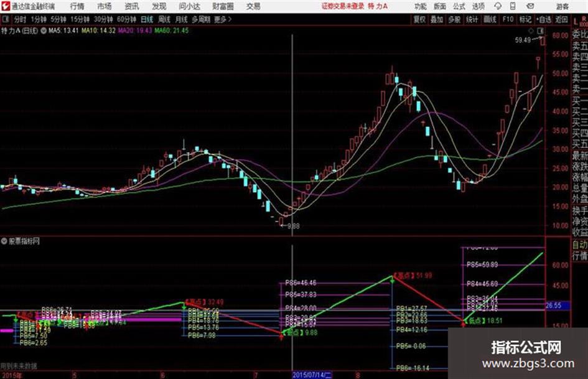Click the 游客 user label

pyautogui.click(x=562, y=6)
